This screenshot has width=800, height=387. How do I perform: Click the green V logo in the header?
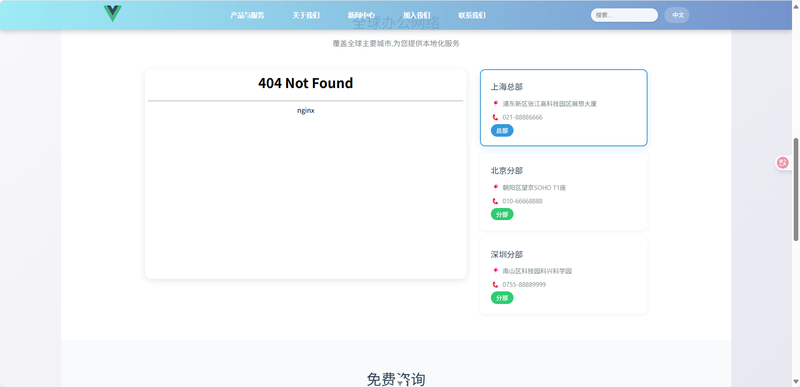[112, 13]
